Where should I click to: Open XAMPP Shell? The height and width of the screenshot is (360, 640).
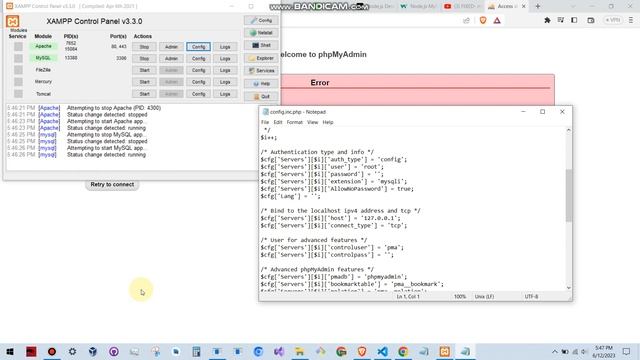coord(261,45)
